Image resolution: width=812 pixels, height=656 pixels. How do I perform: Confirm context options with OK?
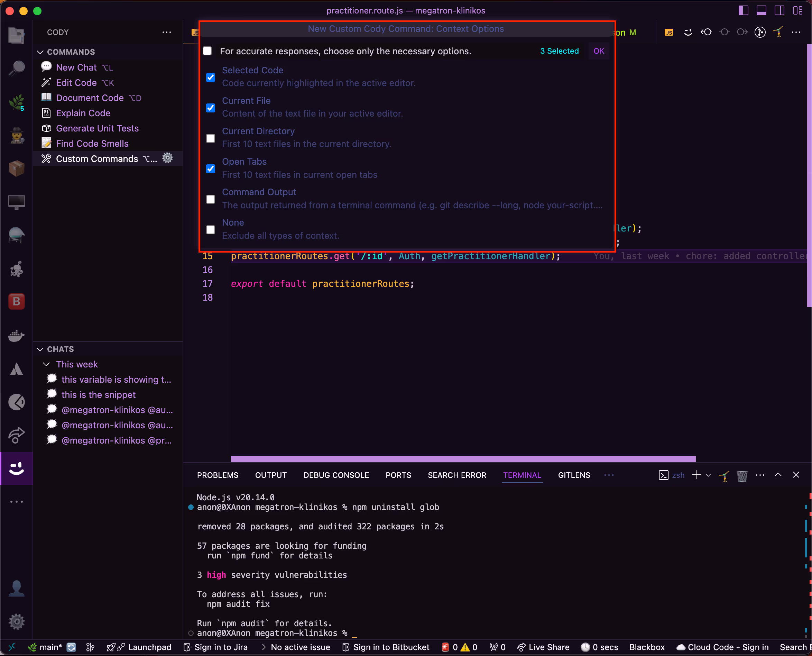(599, 51)
